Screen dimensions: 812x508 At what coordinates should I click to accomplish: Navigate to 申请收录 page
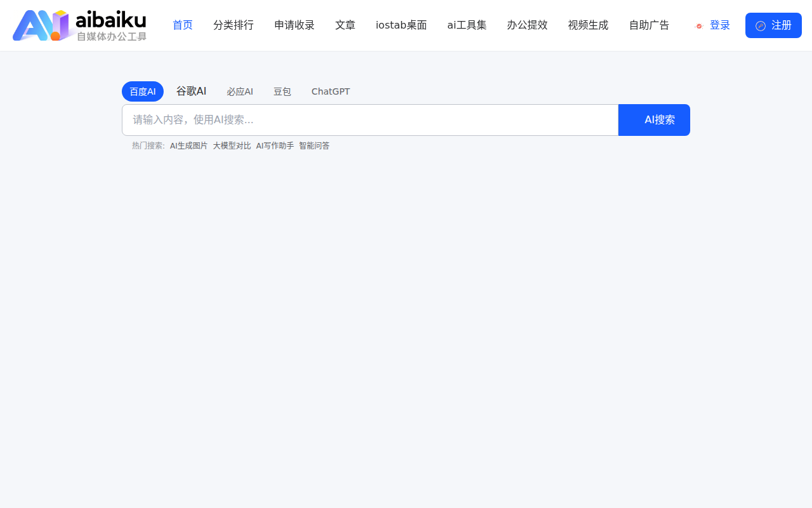tap(294, 25)
